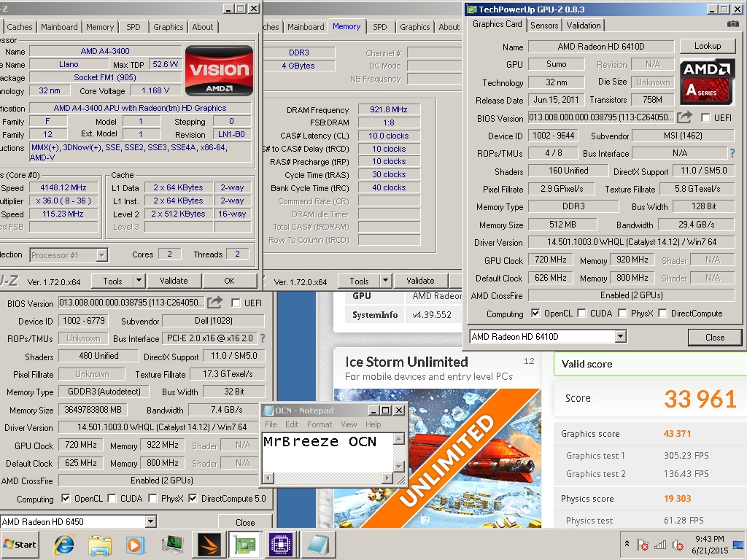Switch to the CPU-Z purple chip taskbar icon

pyautogui.click(x=281, y=545)
